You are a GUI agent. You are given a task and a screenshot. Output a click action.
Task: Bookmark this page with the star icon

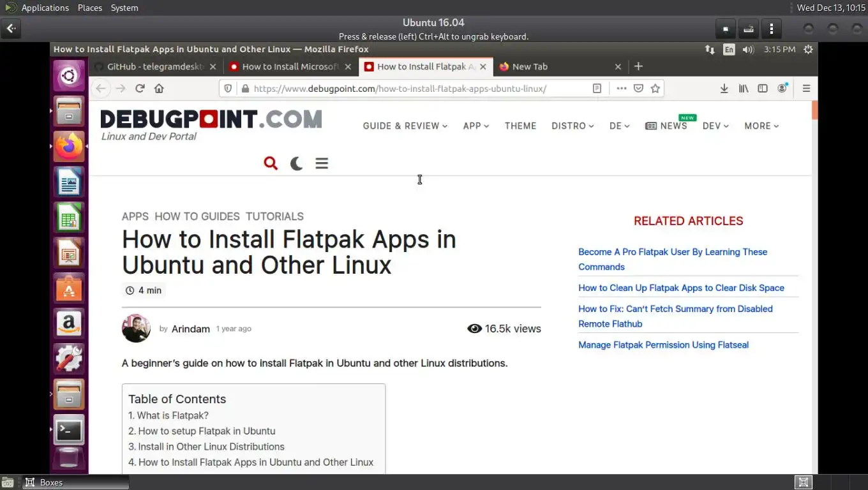click(x=655, y=89)
